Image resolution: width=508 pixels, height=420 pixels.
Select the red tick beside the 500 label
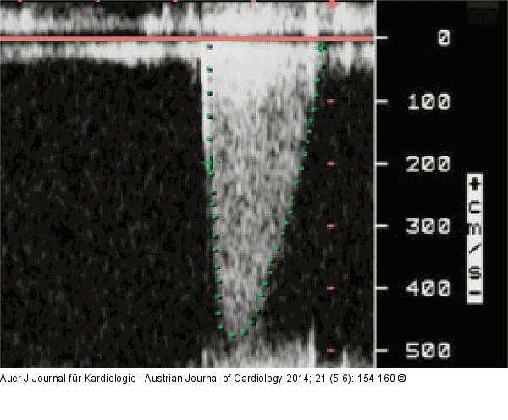pos(331,351)
